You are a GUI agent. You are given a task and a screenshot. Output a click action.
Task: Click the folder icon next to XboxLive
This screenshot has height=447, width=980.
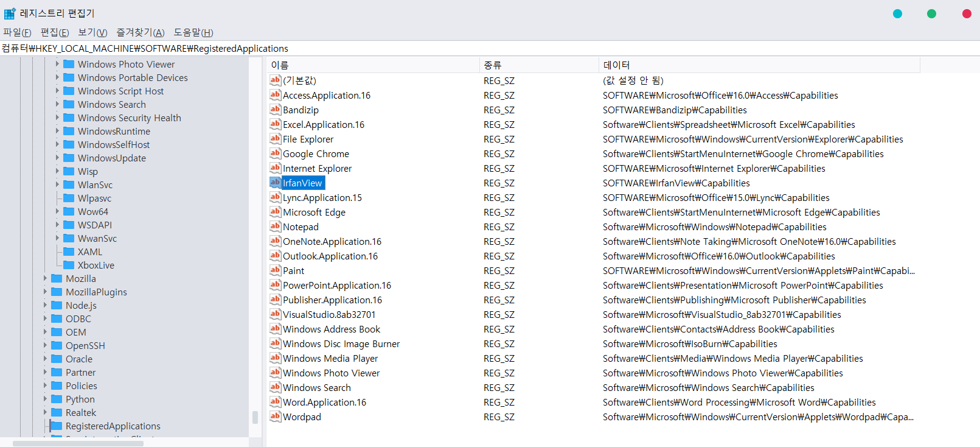[69, 265]
